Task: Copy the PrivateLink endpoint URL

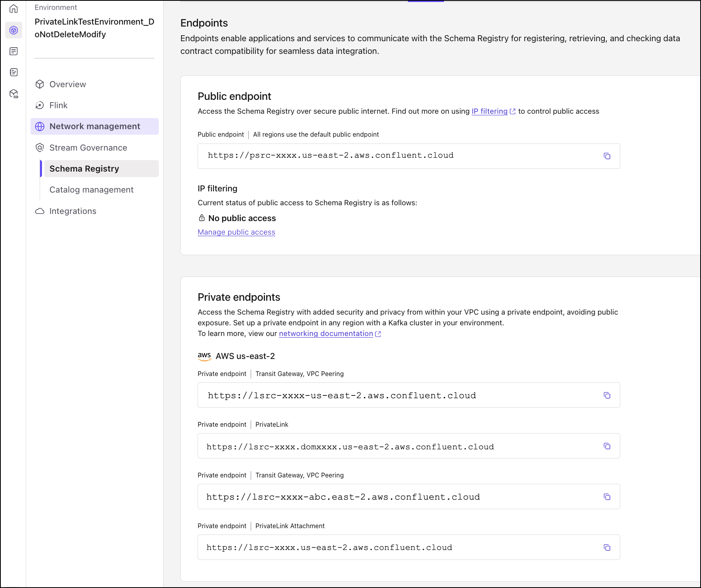Action: point(607,446)
